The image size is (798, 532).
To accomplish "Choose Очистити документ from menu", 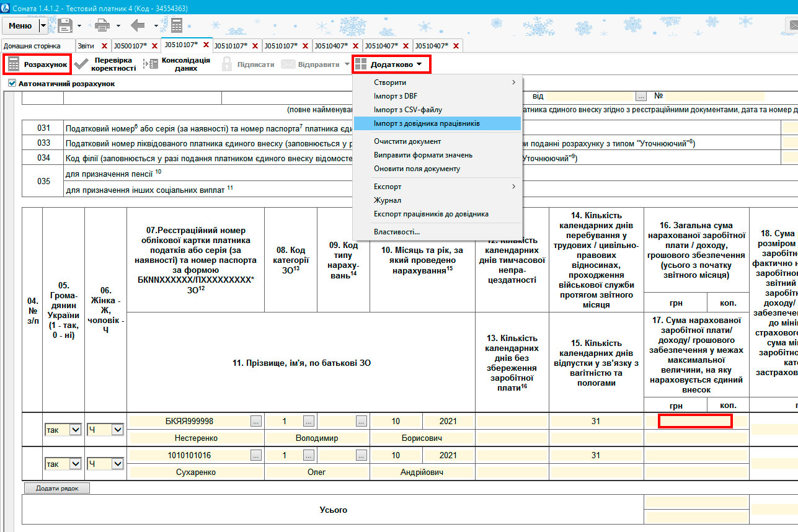I will click(407, 141).
